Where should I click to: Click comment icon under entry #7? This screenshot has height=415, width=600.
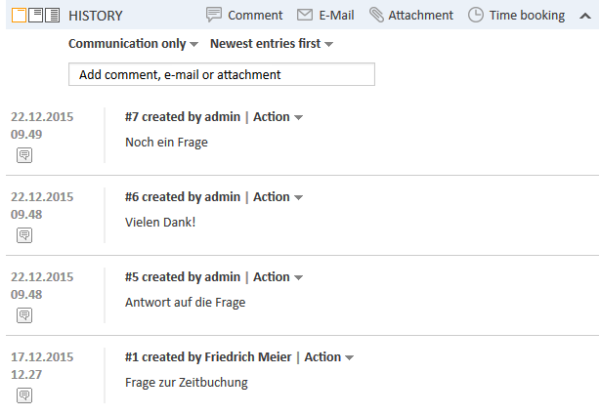point(24,155)
